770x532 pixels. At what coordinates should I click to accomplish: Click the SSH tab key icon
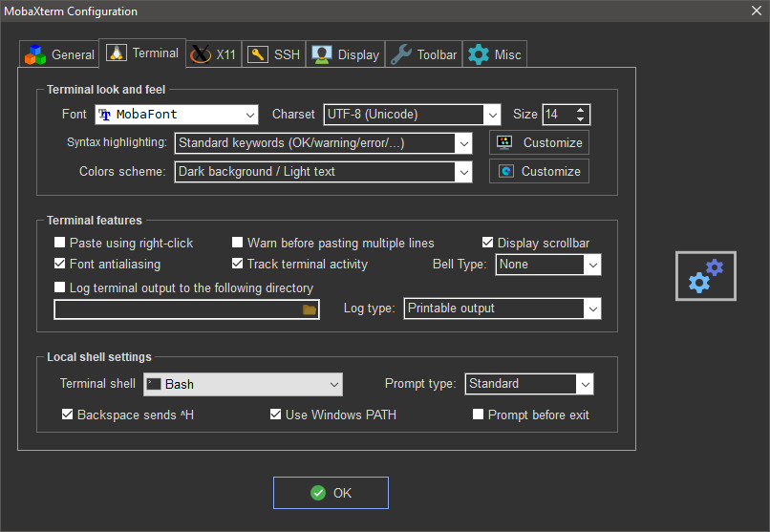coord(257,54)
